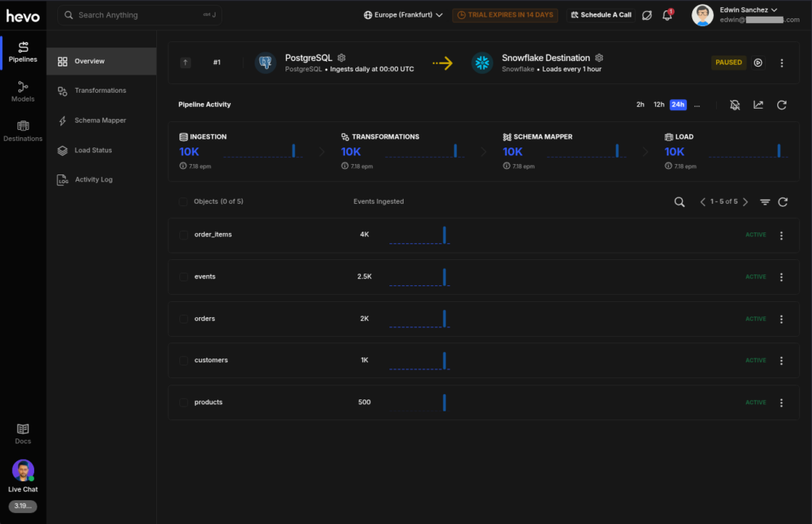Viewport: 812px width, 524px height.
Task: Resume the paused pipeline with play icon
Action: pyautogui.click(x=758, y=63)
